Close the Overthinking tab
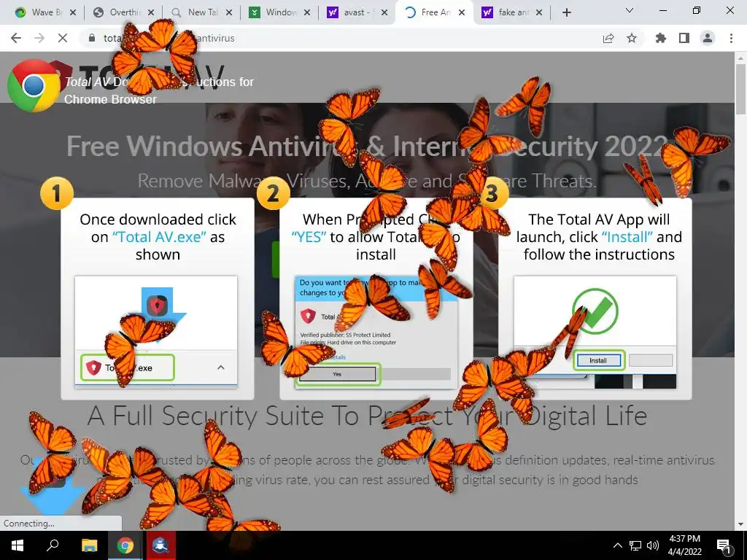 [151, 13]
